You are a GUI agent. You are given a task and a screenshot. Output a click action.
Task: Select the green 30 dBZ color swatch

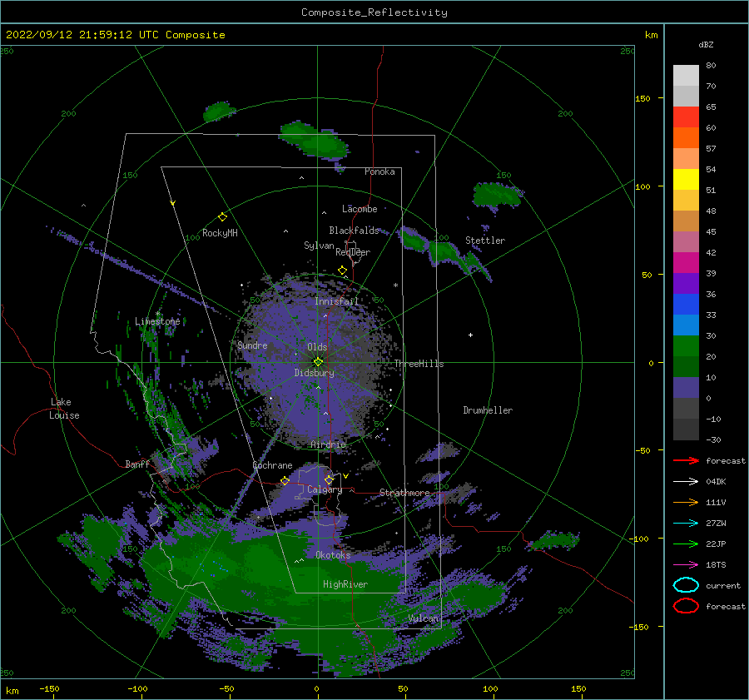coord(686,345)
